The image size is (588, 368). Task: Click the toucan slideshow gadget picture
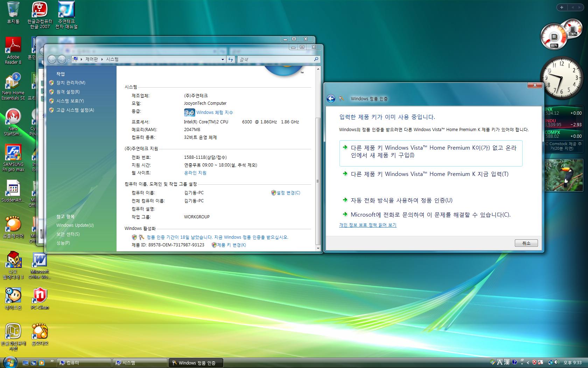click(564, 175)
